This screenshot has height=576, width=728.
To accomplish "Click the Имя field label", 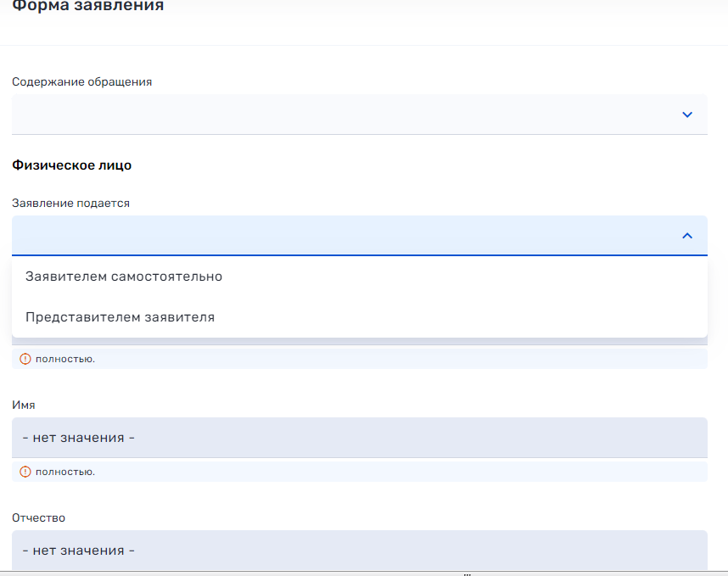I will (24, 405).
